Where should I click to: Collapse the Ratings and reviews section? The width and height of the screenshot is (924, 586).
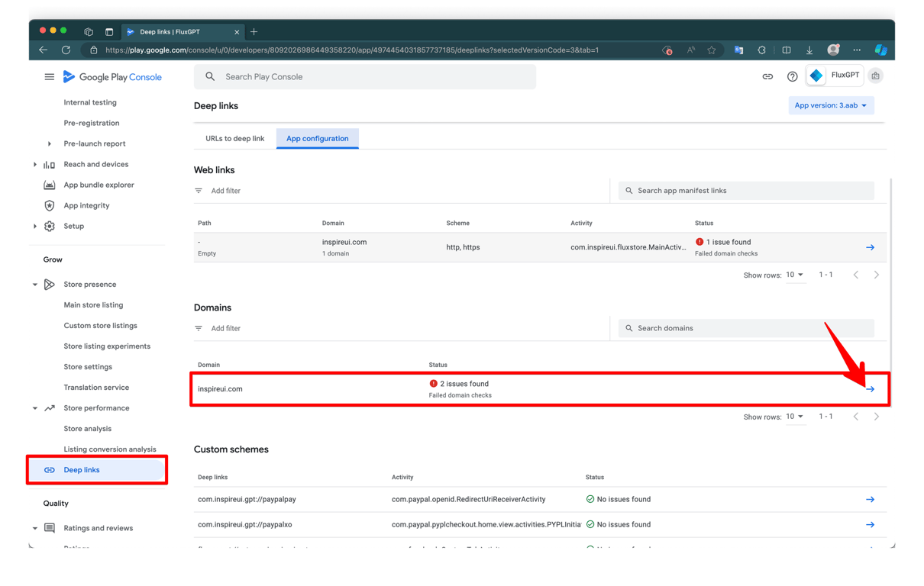pos(34,528)
